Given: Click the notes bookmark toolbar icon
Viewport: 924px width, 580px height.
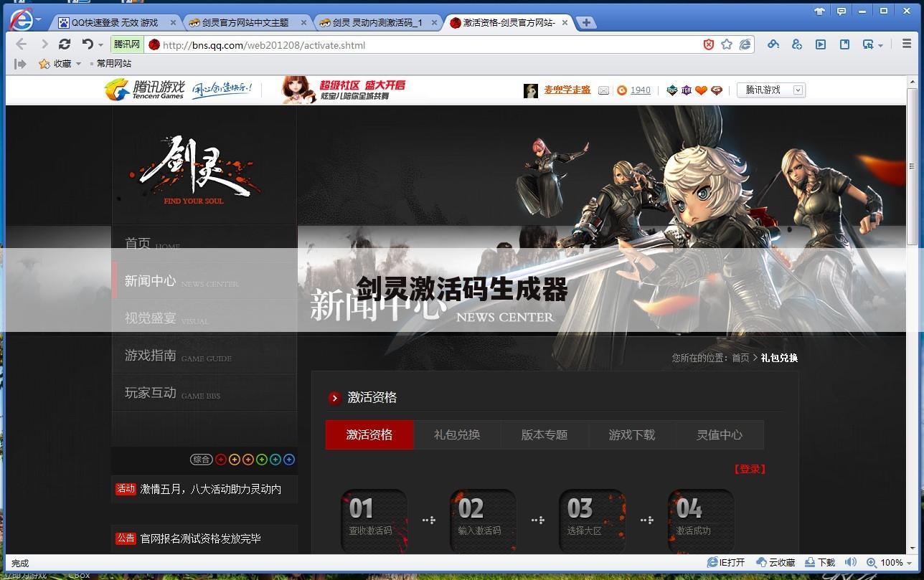Looking at the screenshot, I should tap(844, 44).
